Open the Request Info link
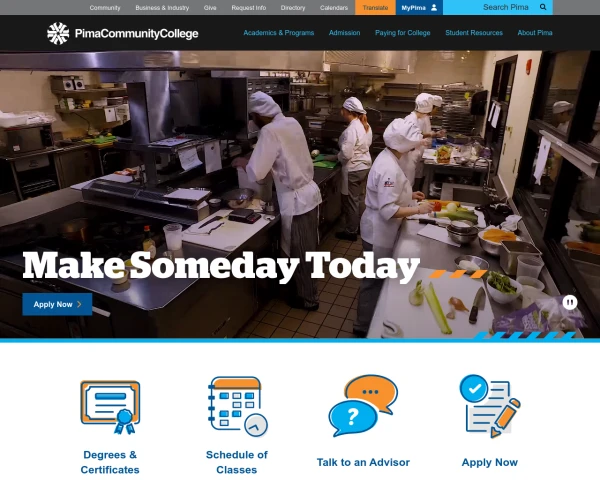The height and width of the screenshot is (480, 600). click(x=249, y=8)
